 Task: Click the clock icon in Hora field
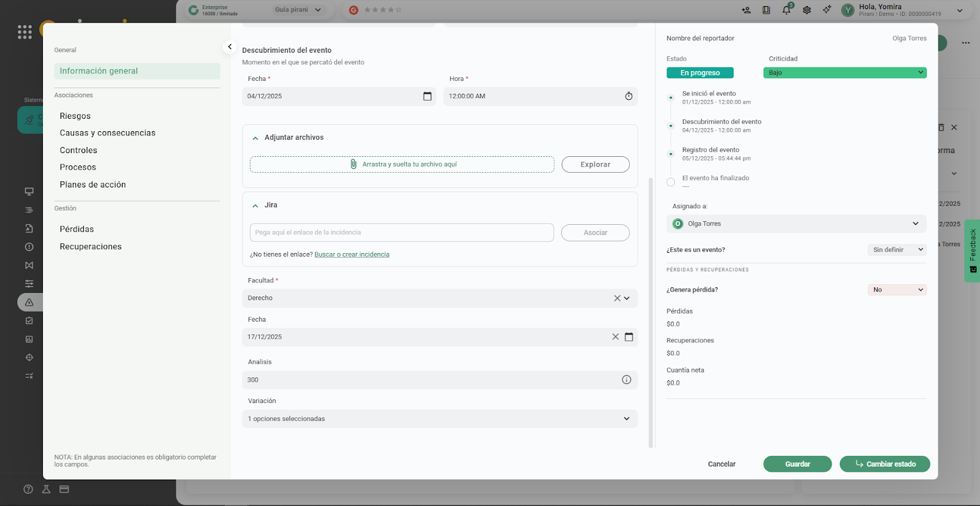628,96
